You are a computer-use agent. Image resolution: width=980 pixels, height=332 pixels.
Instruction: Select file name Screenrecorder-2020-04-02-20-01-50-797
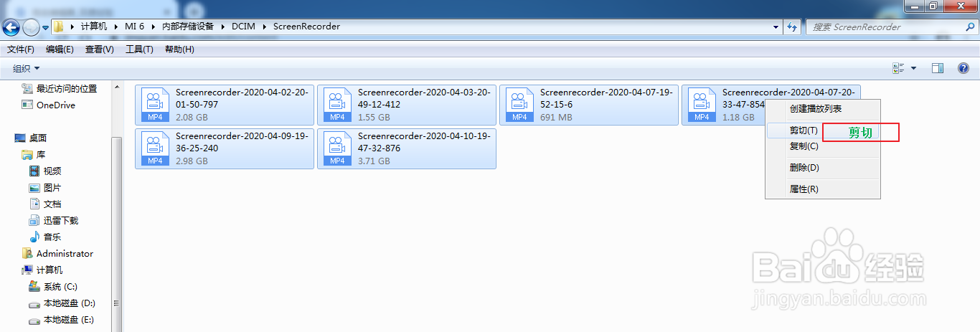coord(242,98)
